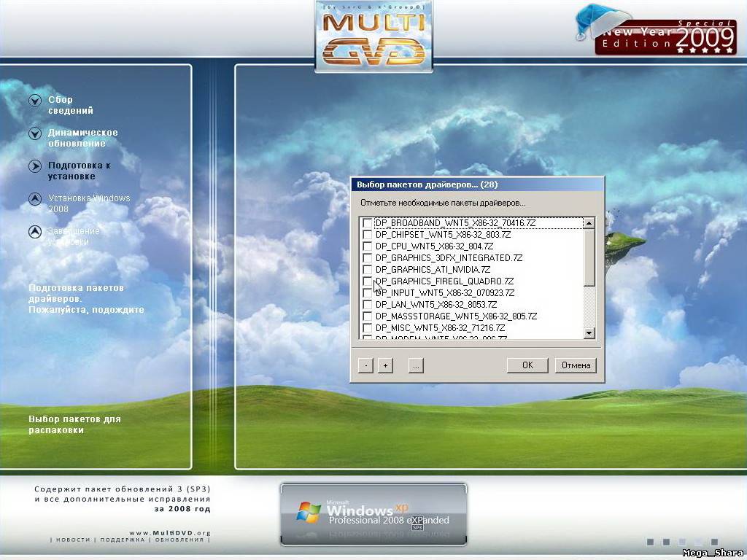The width and height of the screenshot is (747, 560).
Task: Click the arrow icon beside Установка Windows 2008
Action: [35, 199]
